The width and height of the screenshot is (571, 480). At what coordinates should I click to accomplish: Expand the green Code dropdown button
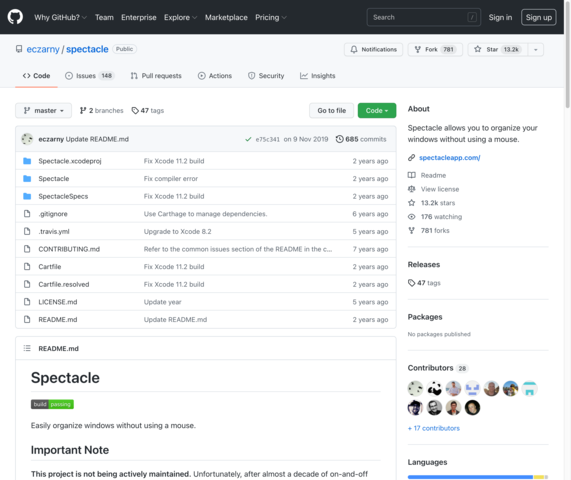click(x=377, y=110)
